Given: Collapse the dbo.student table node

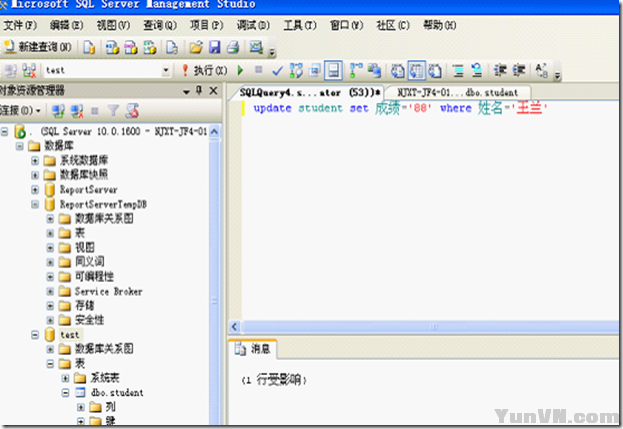Looking at the screenshot, I should [x=65, y=393].
